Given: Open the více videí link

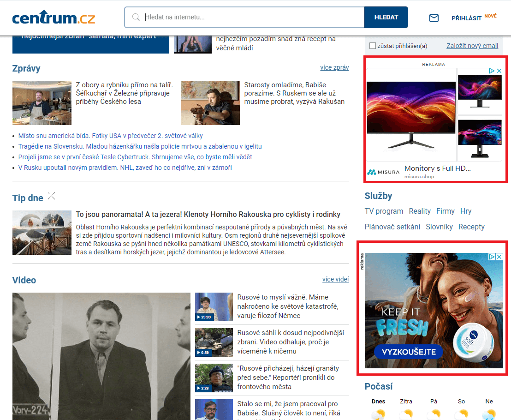Looking at the screenshot, I should pyautogui.click(x=335, y=279).
